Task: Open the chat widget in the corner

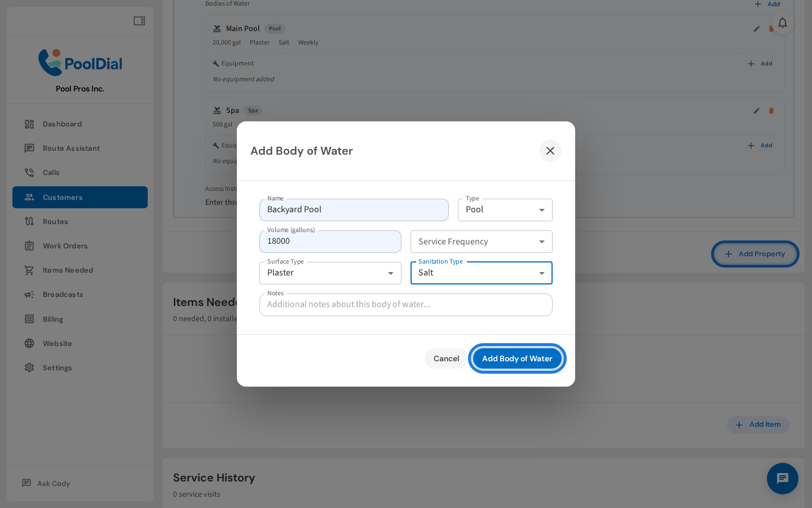Action: click(x=783, y=479)
